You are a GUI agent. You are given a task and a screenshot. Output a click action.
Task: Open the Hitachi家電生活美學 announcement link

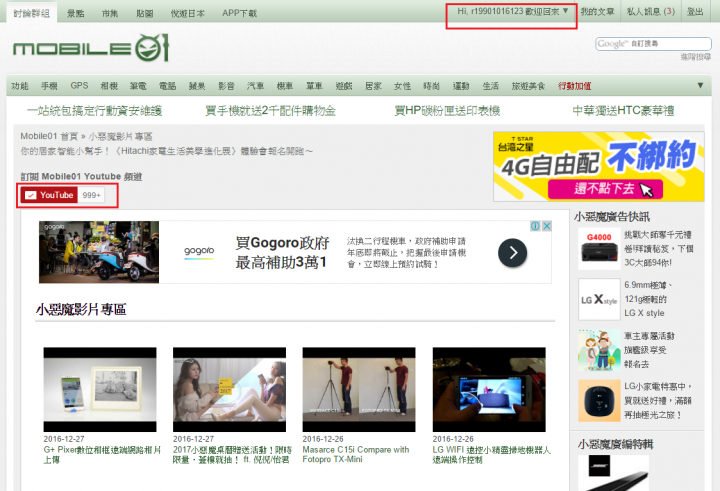[x=166, y=151]
